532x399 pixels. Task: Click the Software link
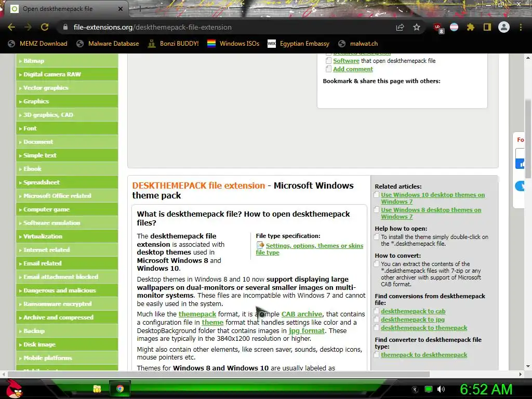point(346,61)
